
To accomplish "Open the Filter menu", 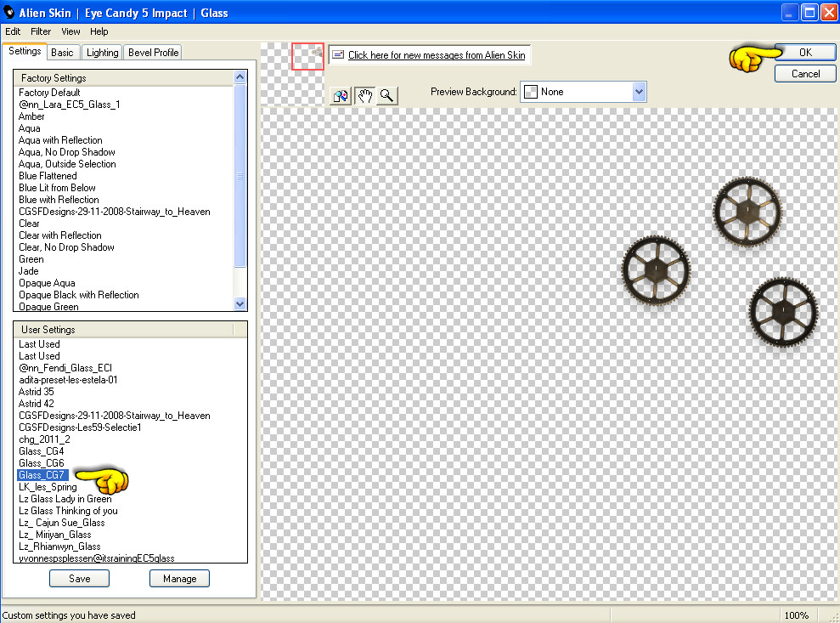I will (x=41, y=31).
